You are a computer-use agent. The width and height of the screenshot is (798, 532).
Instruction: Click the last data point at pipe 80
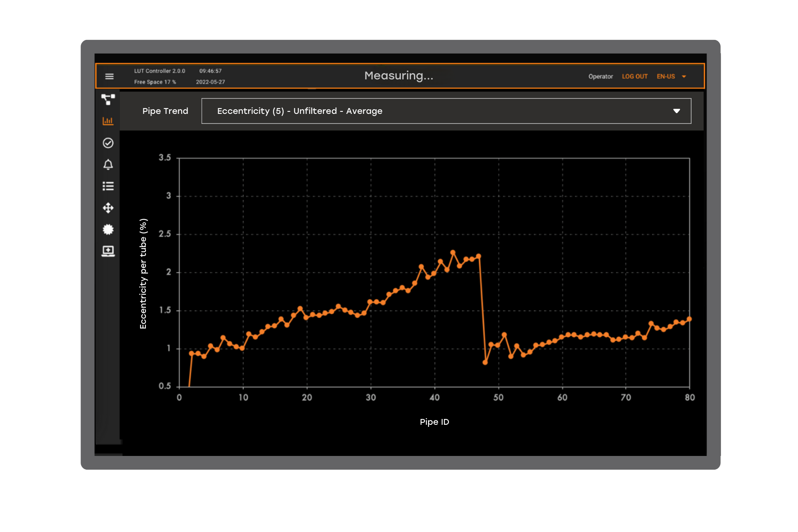(689, 319)
